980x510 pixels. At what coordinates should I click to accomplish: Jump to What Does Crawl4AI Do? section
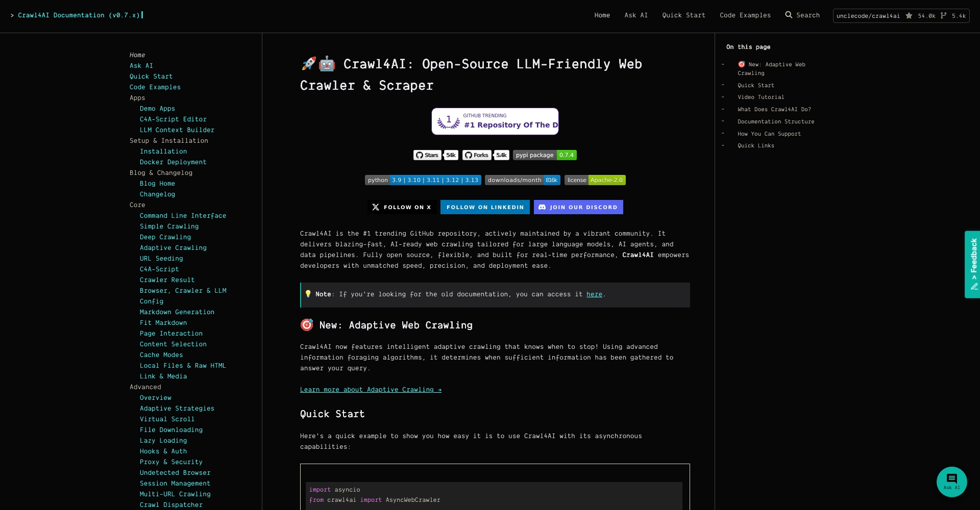774,109
